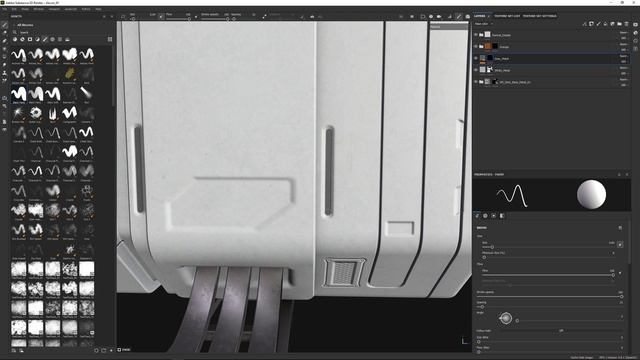Adjust the Stroke opacity slider in Properties
This screenshot has height=360, width=640.
550,296
